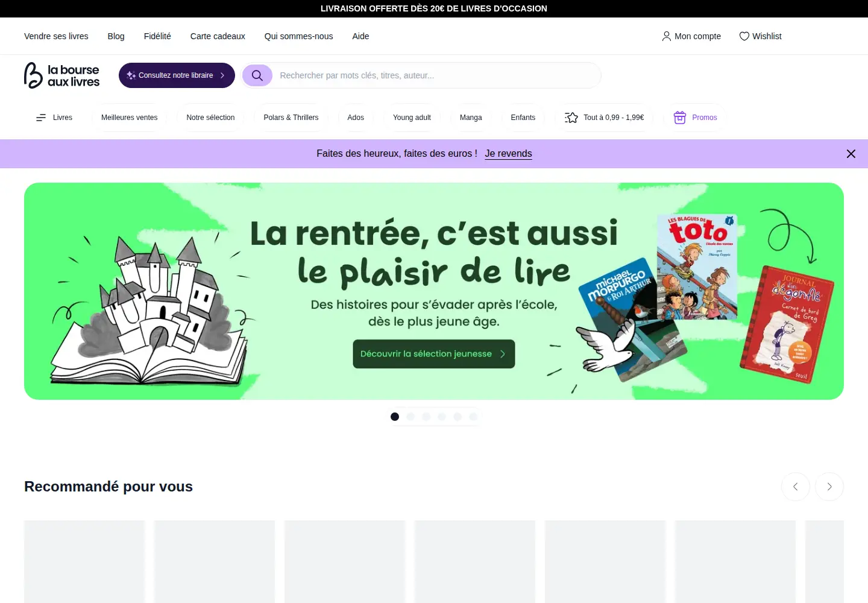Open Tout à 0,99 - 1,99€ deals

pos(605,118)
